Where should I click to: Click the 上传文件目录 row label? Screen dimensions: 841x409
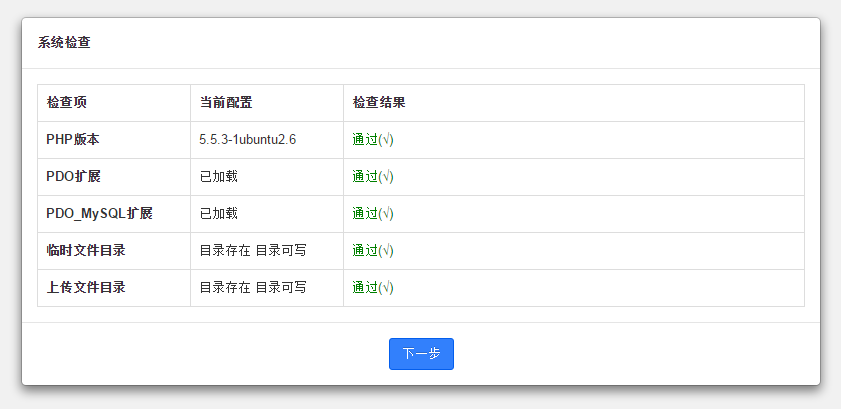(x=86, y=288)
